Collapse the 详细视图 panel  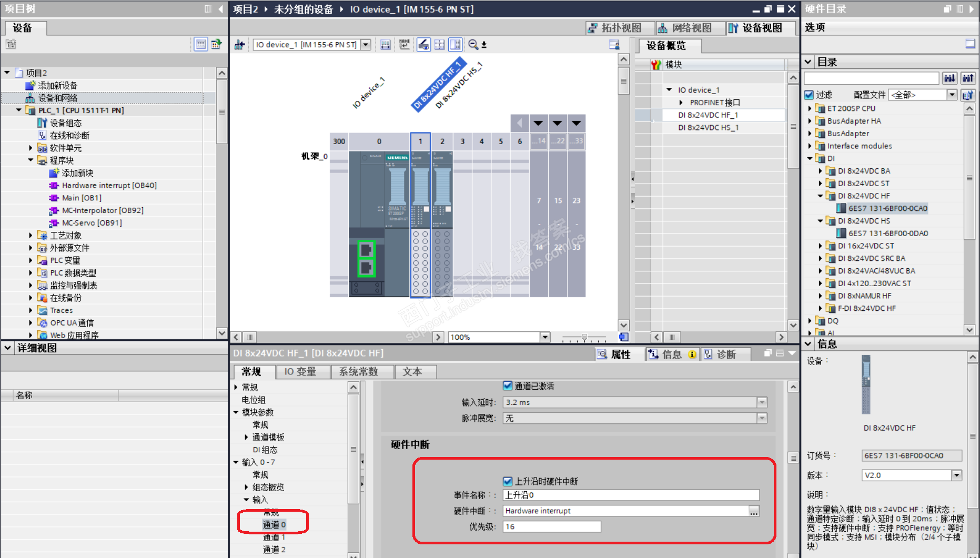[x=8, y=348]
